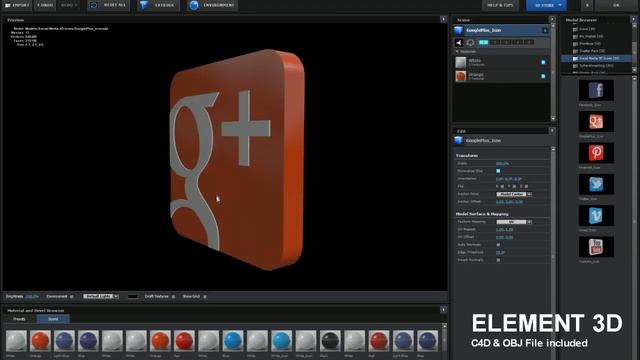Click the Edge Threshold value
Viewport: 640px width, 360px height.
click(x=500, y=253)
